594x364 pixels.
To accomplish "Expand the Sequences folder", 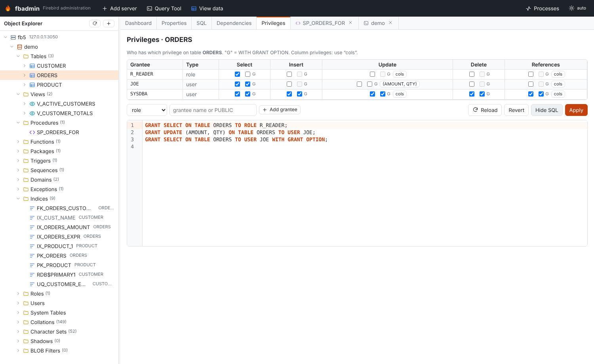I will click(x=18, y=170).
